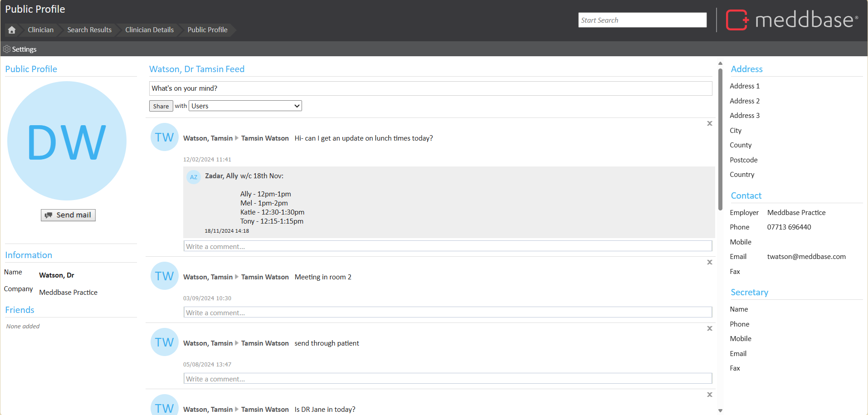Click the home icon in breadcrumb

12,30
